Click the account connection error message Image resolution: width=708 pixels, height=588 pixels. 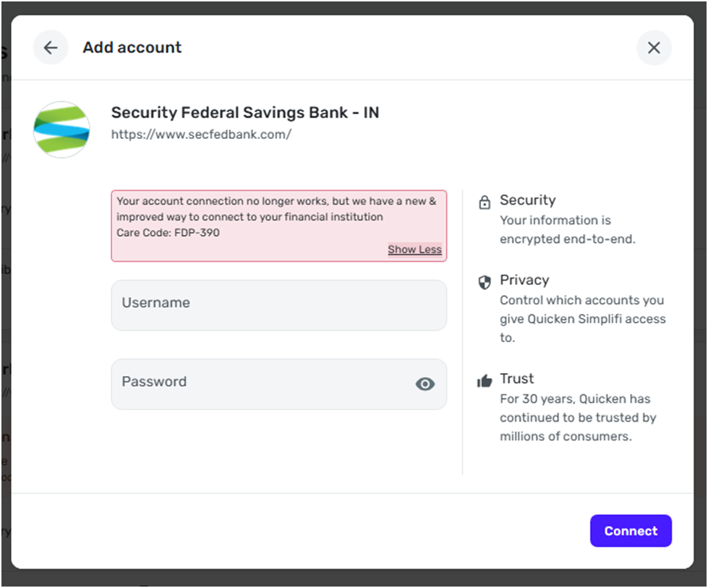(x=276, y=209)
